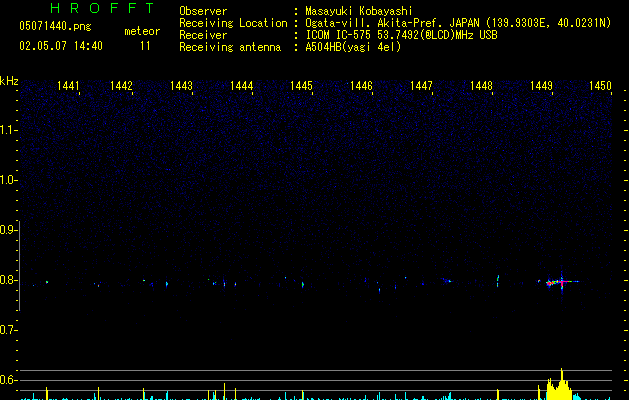
Task: Click observer name Masayuki Kobayashi
Action: pyautogui.click(x=359, y=11)
